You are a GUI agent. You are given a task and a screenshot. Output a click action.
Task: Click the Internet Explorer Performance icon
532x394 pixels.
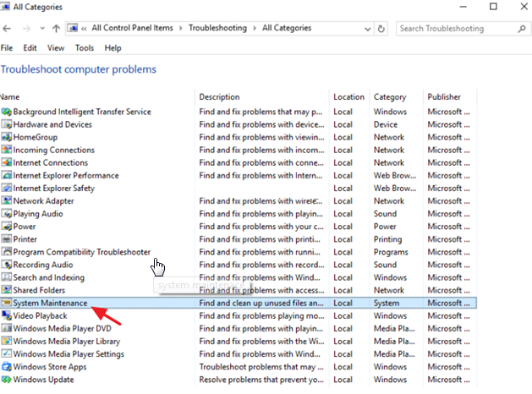(7, 176)
